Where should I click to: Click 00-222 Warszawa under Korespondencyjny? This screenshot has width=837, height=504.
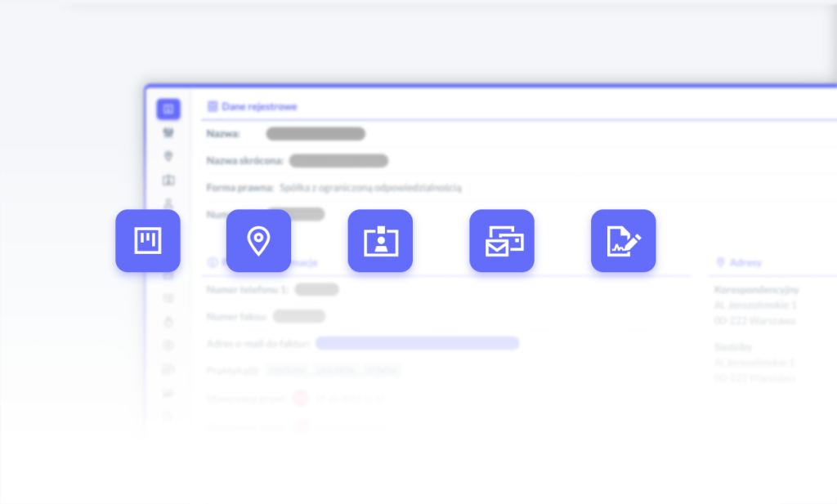(754, 320)
